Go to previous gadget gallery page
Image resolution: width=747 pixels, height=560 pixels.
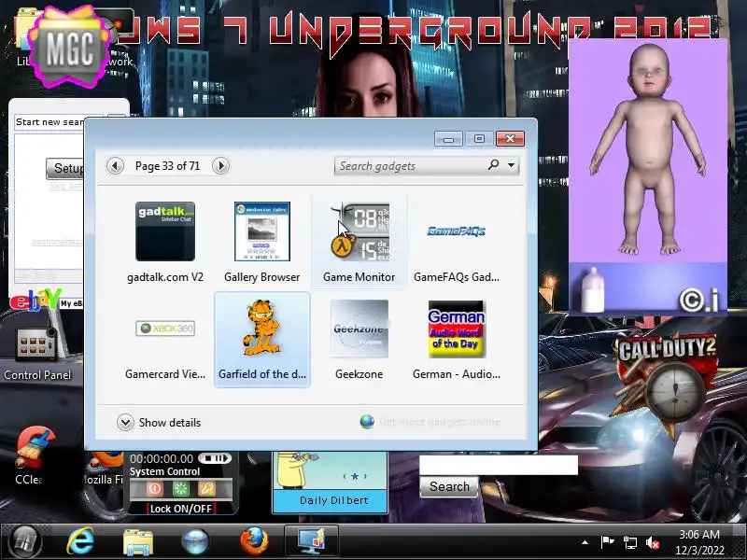(x=115, y=166)
